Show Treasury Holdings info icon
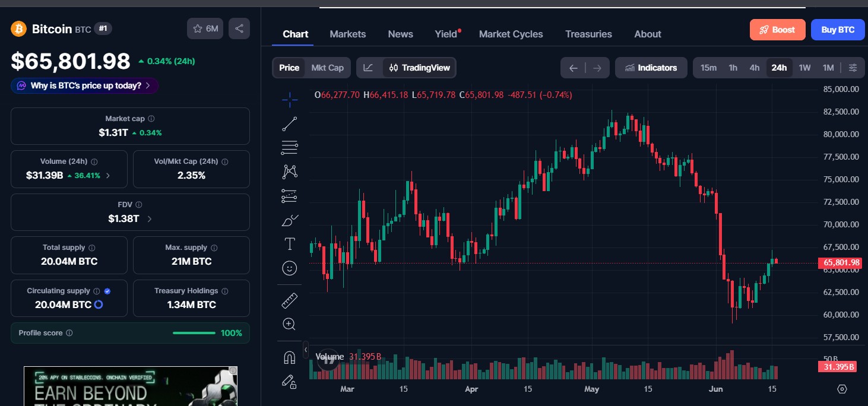 pyautogui.click(x=225, y=291)
